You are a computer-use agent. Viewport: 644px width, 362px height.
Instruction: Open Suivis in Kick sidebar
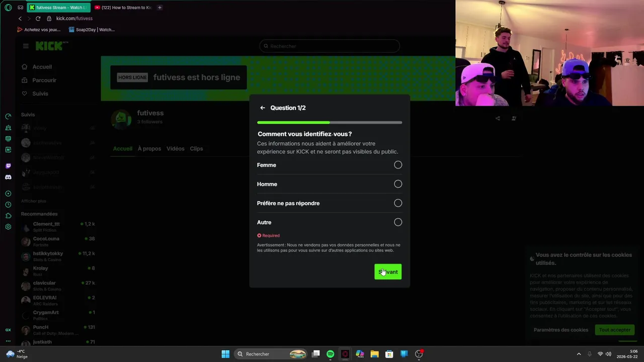click(x=35, y=94)
